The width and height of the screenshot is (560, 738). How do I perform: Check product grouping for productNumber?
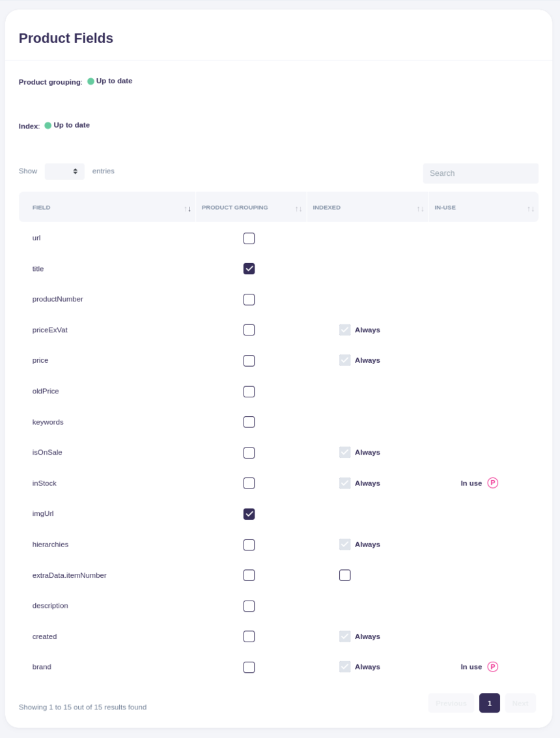click(249, 300)
